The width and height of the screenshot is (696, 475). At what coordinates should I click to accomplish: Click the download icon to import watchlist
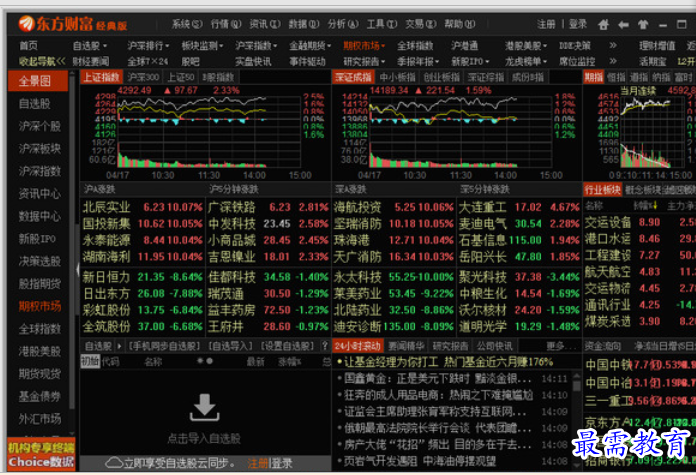pyautogui.click(x=204, y=407)
